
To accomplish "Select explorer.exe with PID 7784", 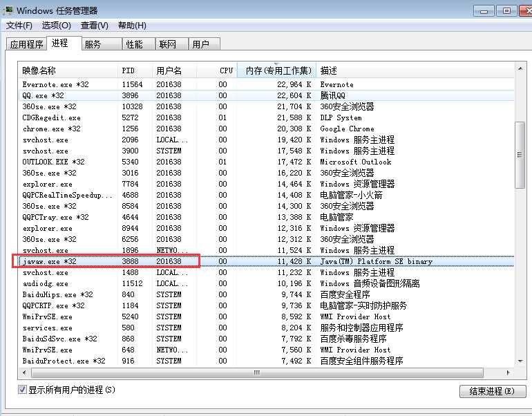I will (266, 184).
